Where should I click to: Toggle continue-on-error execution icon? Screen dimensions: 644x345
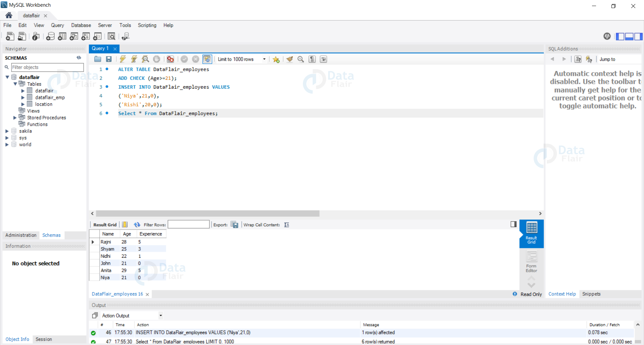(x=170, y=59)
